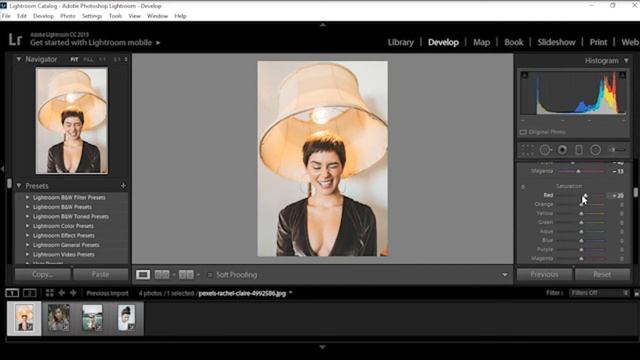640x360 pixels.
Task: Select the Radial Filter tool icon
Action: point(596,150)
